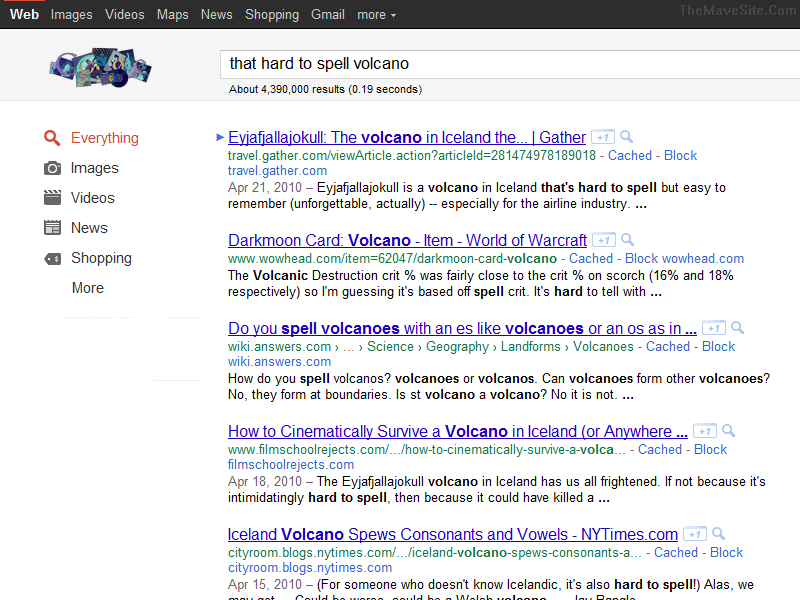
Task: Click Cached link for travel.gather.com result
Action: coord(630,156)
